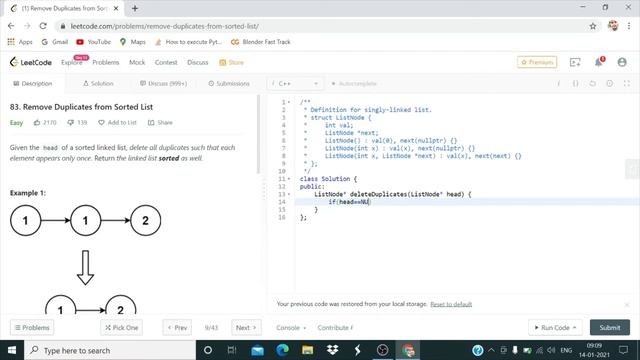Visit the Store link
This screenshot has height=360, width=640.
click(x=231, y=62)
